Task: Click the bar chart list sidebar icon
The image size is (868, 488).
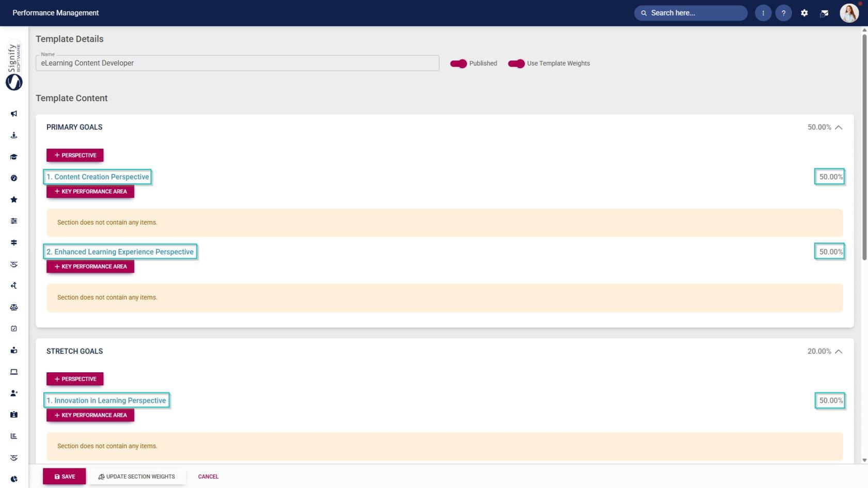Action: (x=14, y=436)
